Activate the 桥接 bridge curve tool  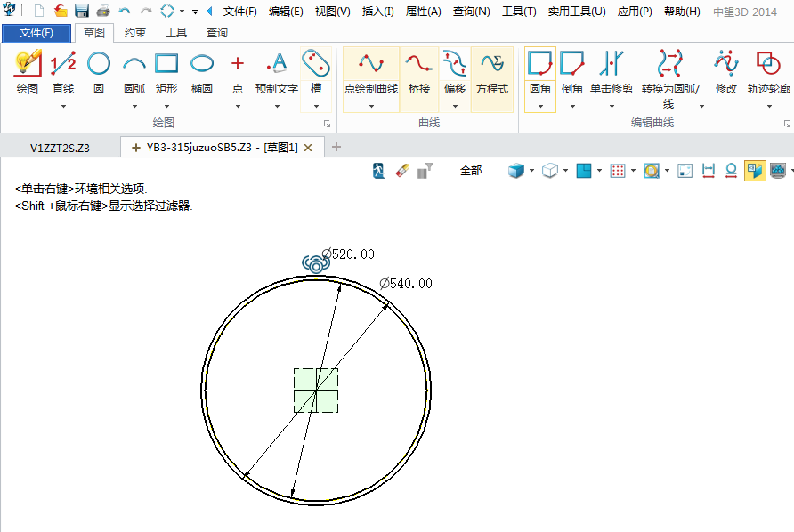419,73
